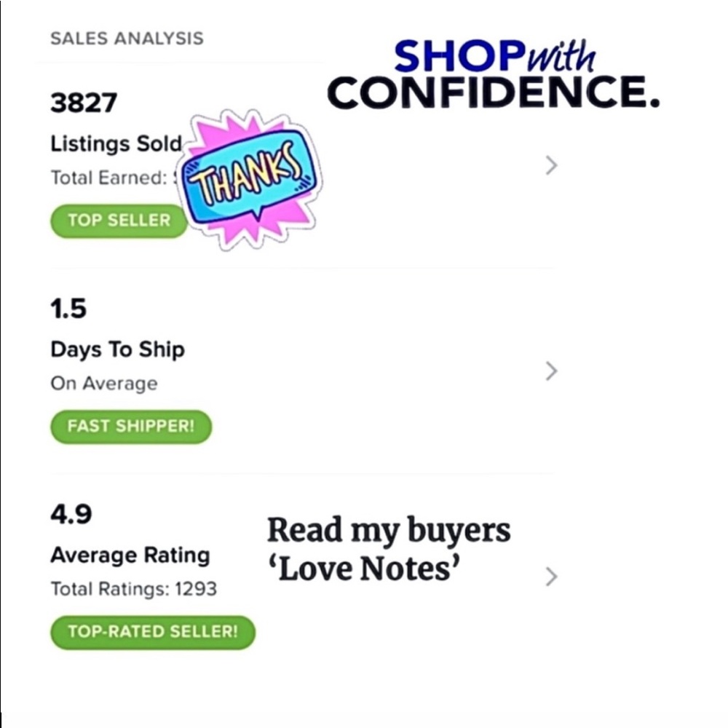The height and width of the screenshot is (728, 728).
Task: Open Average Rating details chevron
Action: click(551, 577)
